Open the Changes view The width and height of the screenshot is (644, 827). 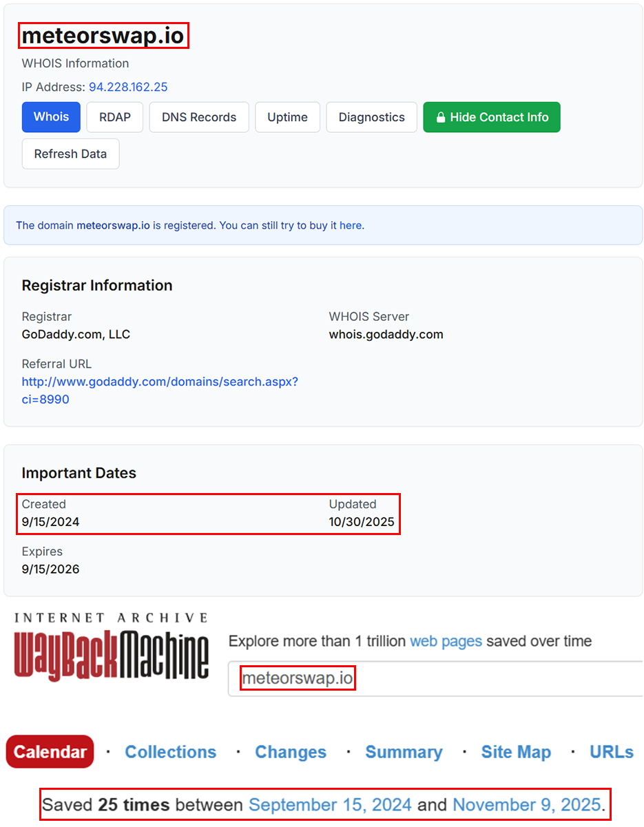click(x=290, y=751)
